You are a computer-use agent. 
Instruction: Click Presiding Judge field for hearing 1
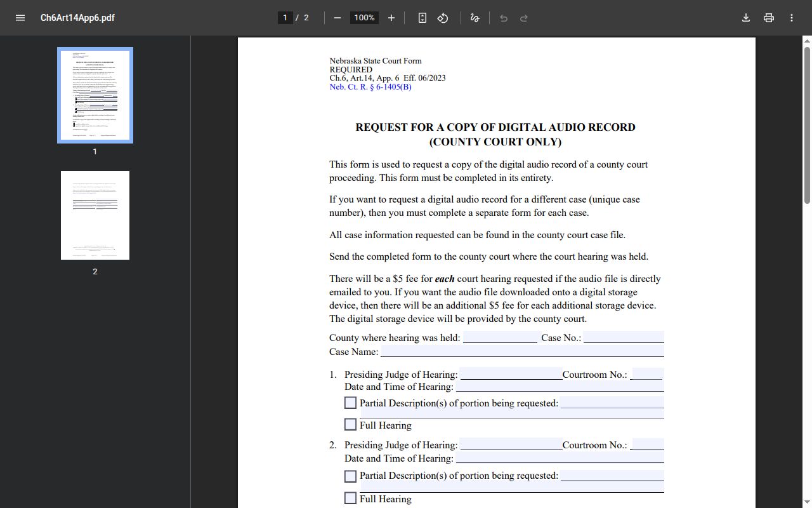click(x=511, y=374)
